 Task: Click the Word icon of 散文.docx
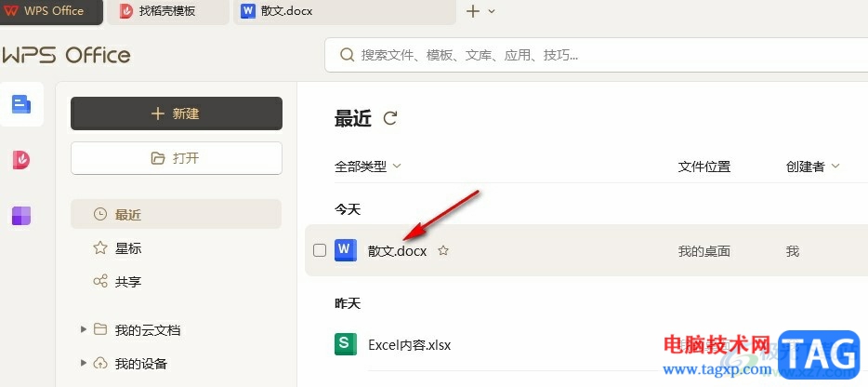point(346,250)
